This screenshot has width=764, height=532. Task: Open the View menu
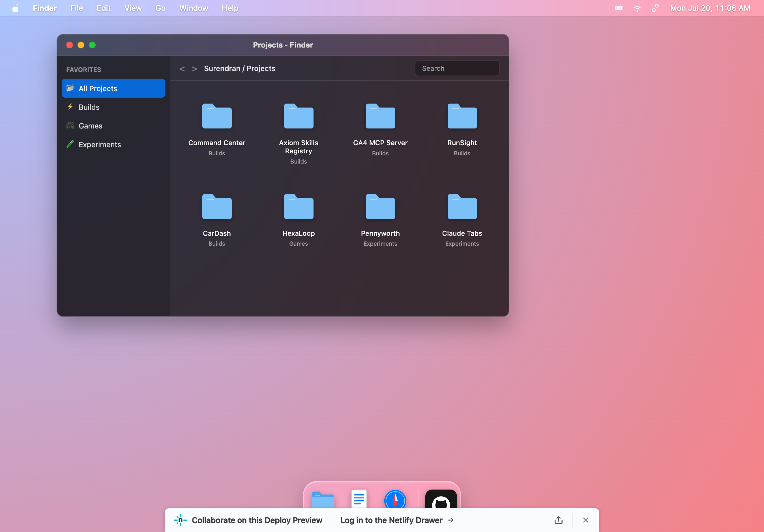(x=133, y=8)
